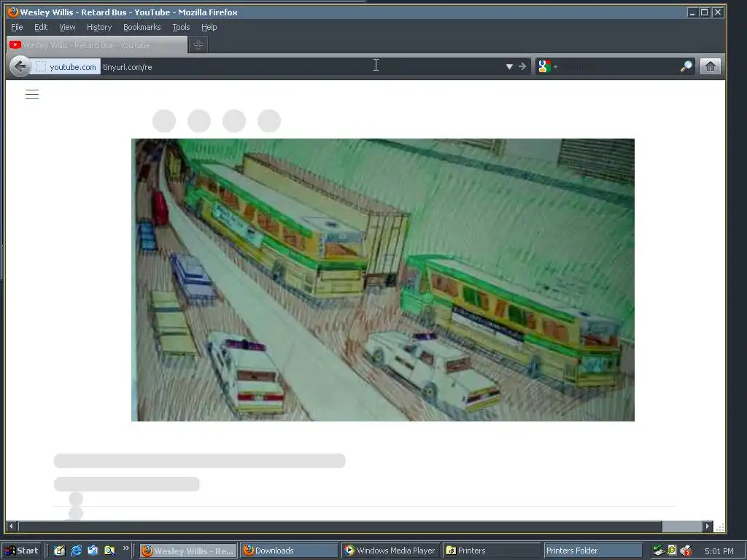Open the Tools menu
747x560 pixels.
pos(181,27)
